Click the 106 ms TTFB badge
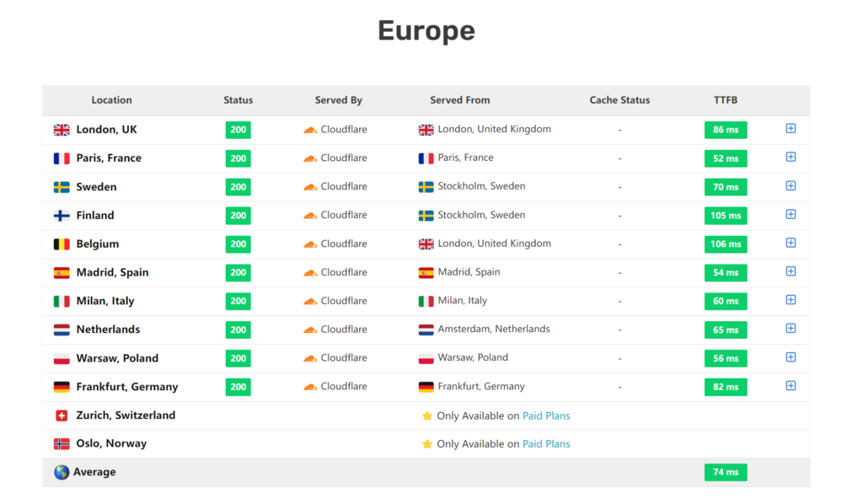Screen dimensions: 863x504 725,244
